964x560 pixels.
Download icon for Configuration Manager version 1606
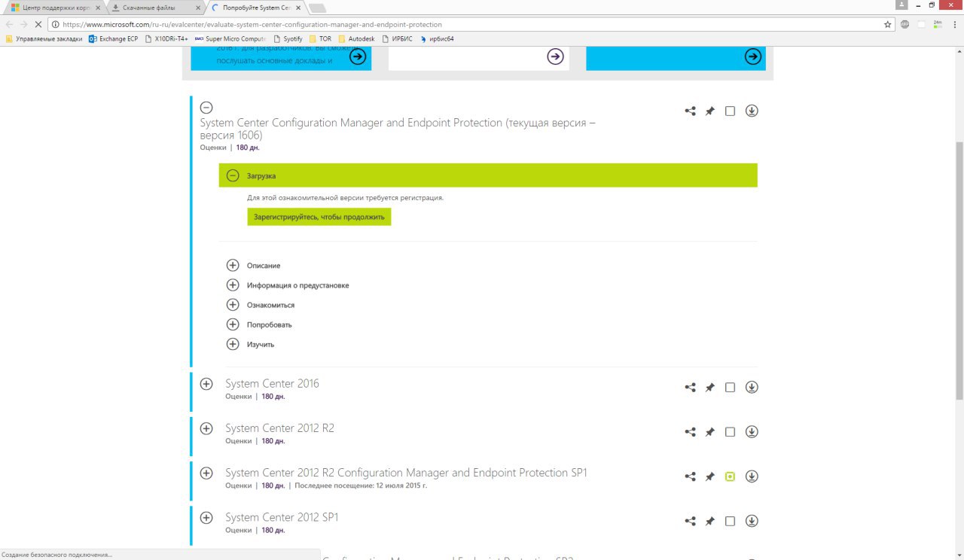click(752, 111)
